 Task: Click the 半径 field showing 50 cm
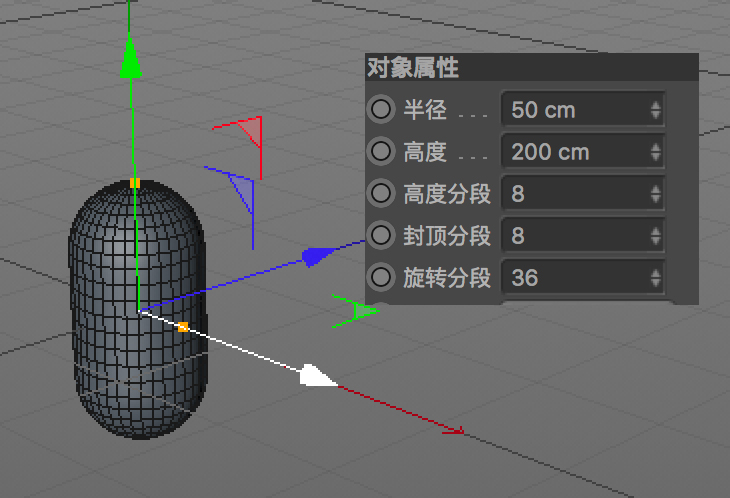582,110
